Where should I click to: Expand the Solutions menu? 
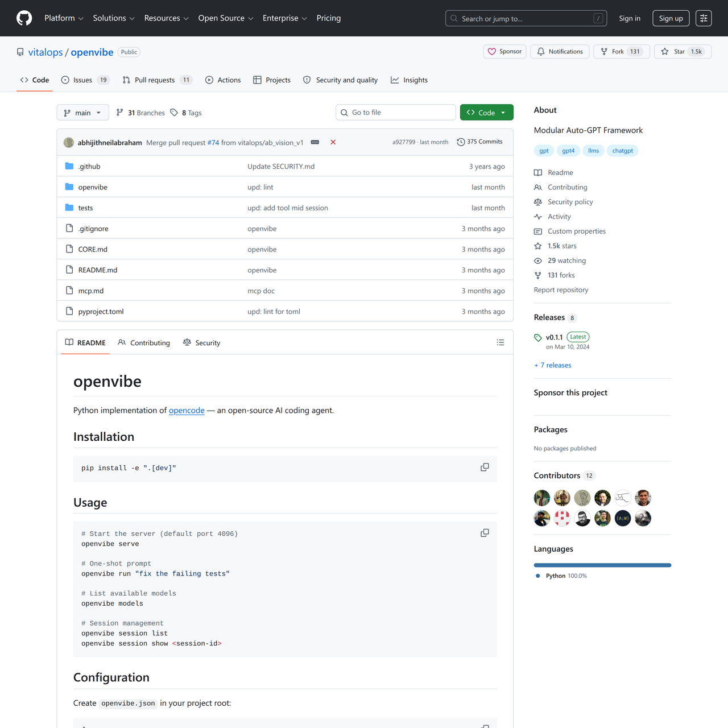point(114,18)
